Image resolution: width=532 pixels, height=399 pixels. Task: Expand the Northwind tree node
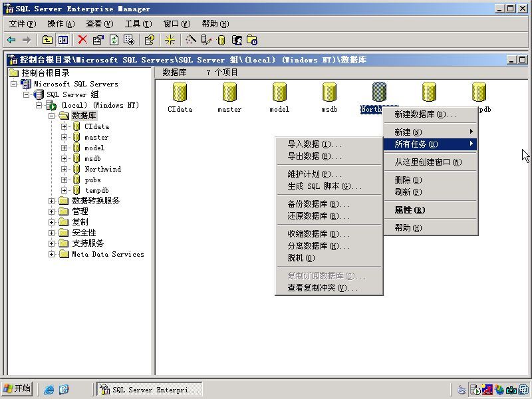pyautogui.click(x=64, y=169)
